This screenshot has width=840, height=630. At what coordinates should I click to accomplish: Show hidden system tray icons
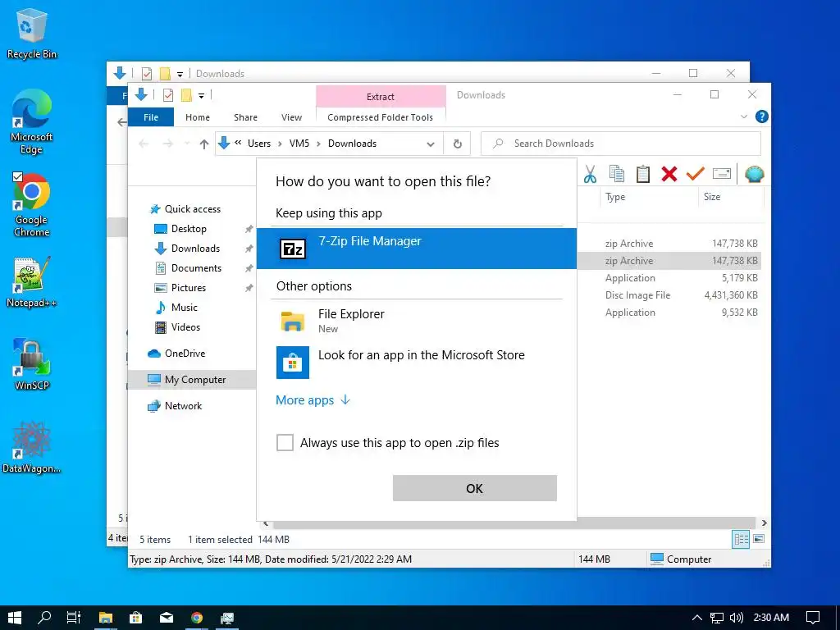click(697, 618)
